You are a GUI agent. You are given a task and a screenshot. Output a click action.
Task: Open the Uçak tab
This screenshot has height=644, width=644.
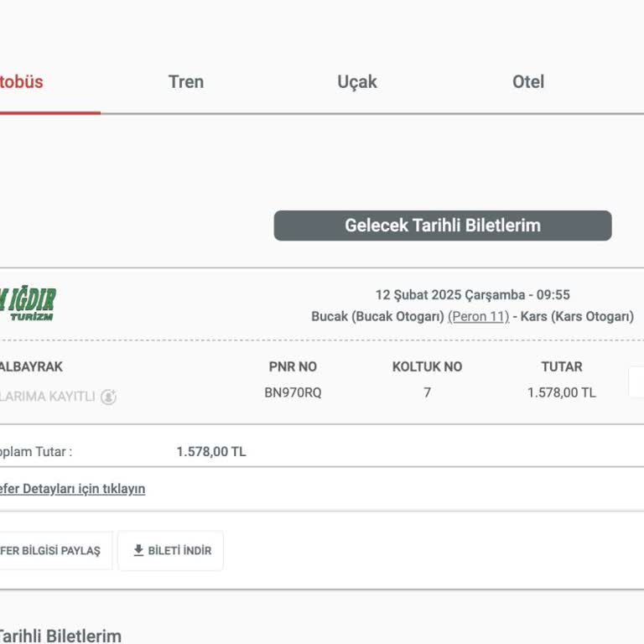(x=357, y=81)
